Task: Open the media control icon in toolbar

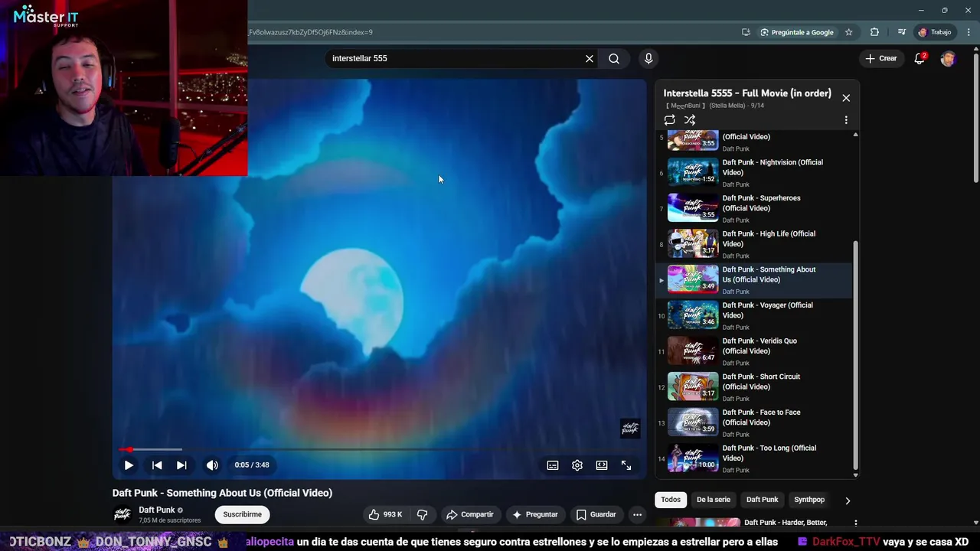Action: pyautogui.click(x=901, y=32)
